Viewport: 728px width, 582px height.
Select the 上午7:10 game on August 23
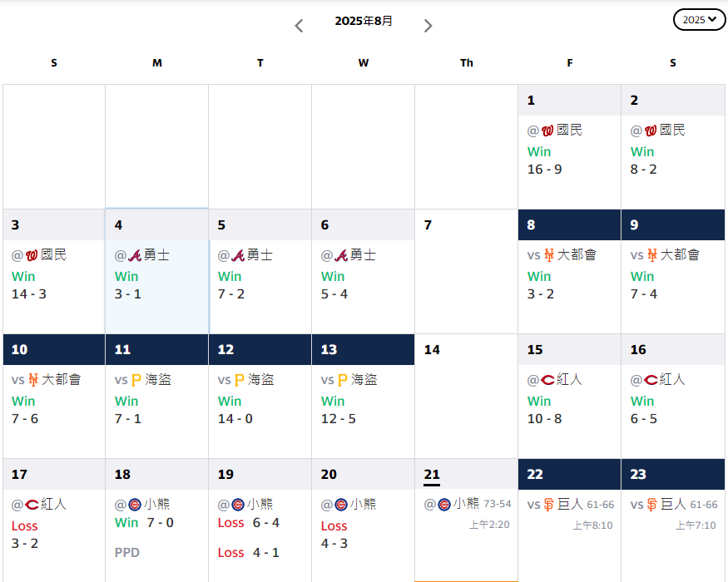(x=696, y=525)
